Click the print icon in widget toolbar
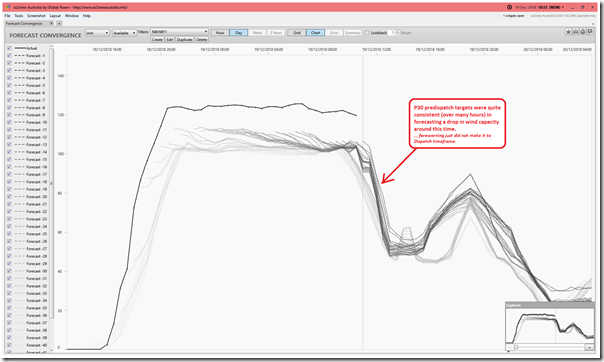The image size is (604, 362). pyautogui.click(x=575, y=32)
